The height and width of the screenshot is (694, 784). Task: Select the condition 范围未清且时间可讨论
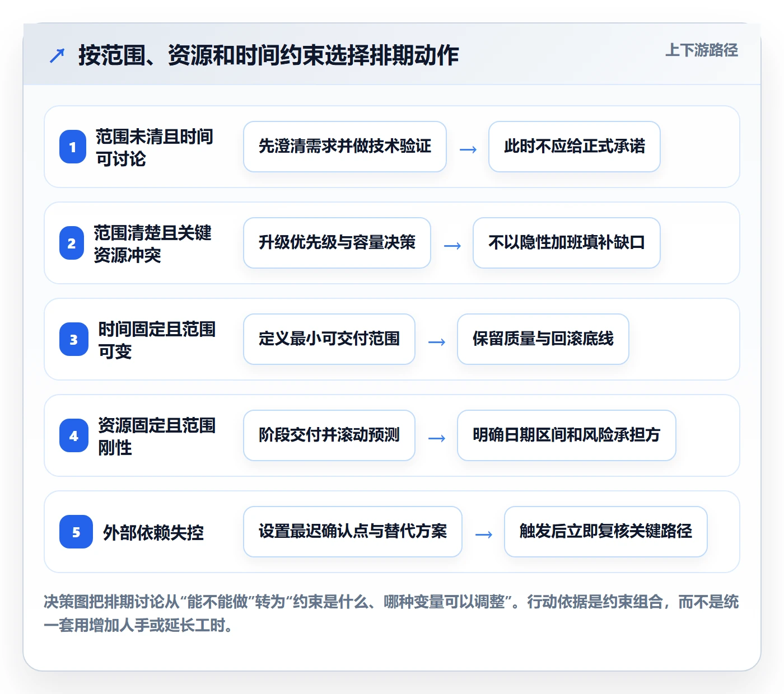point(154,147)
